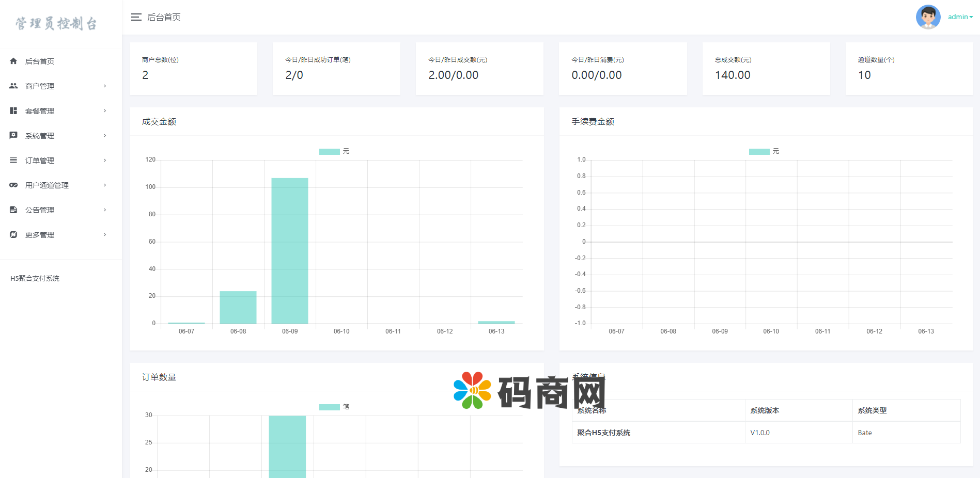Screen dimensions: 980x478
Task: Click the H5聚合支付系统 footer link
Action: pyautogui.click(x=35, y=278)
